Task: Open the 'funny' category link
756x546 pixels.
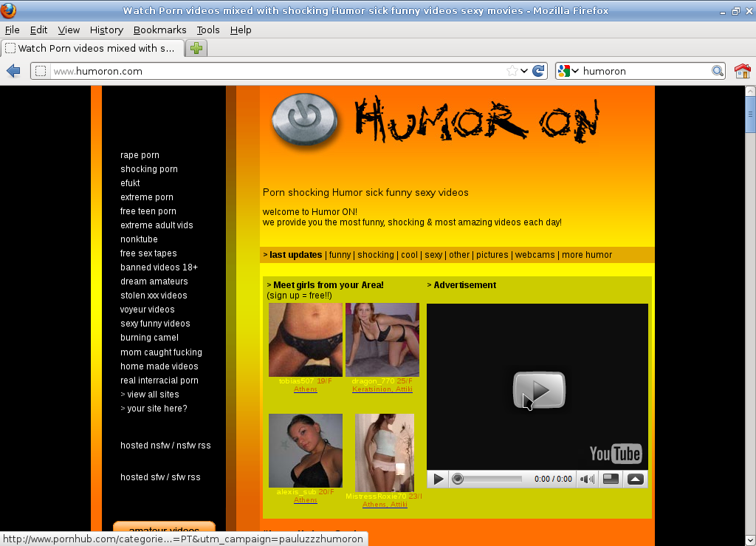Action: (340, 255)
